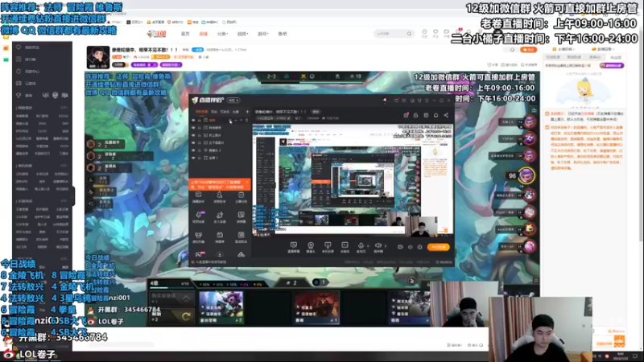
Task: Click the screen capture icon in the stream toolbar
Action: (293, 247)
